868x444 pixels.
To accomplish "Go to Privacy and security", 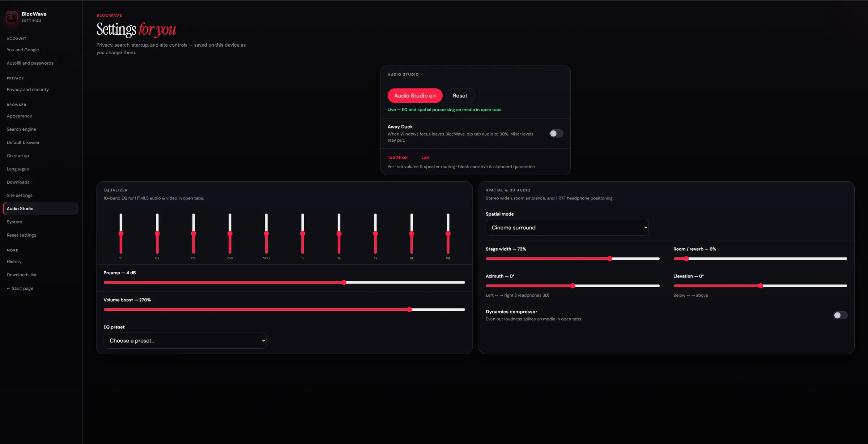I will 41,90.
